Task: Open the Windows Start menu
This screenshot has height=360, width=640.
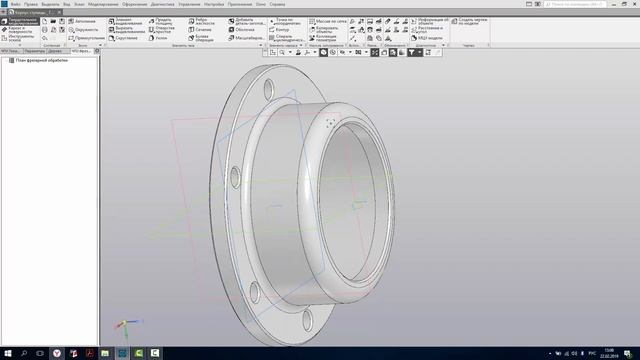Action: [x=8, y=353]
